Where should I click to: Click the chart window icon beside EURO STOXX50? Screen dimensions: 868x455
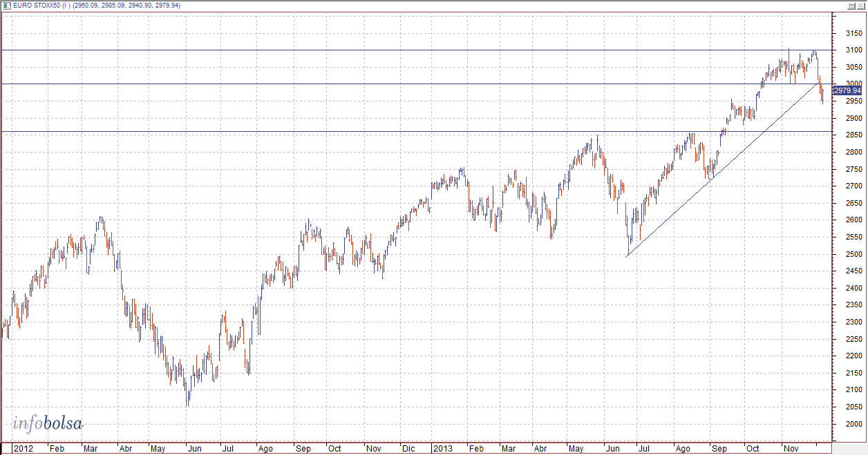pyautogui.click(x=6, y=6)
